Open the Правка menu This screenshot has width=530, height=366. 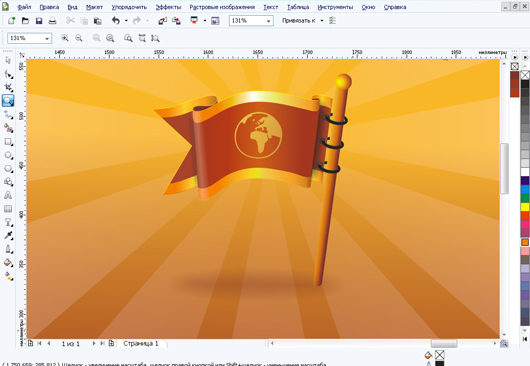(x=49, y=7)
